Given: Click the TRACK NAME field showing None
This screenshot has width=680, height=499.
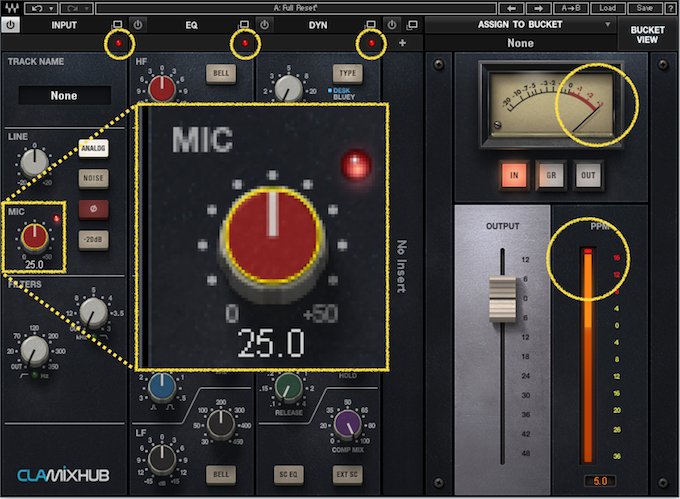Looking at the screenshot, I should [x=64, y=95].
